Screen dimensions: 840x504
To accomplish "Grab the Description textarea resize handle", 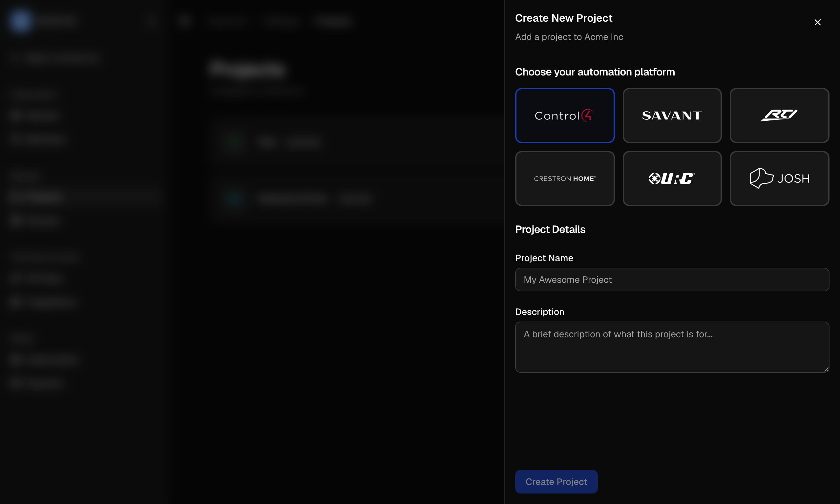I will click(x=826, y=369).
